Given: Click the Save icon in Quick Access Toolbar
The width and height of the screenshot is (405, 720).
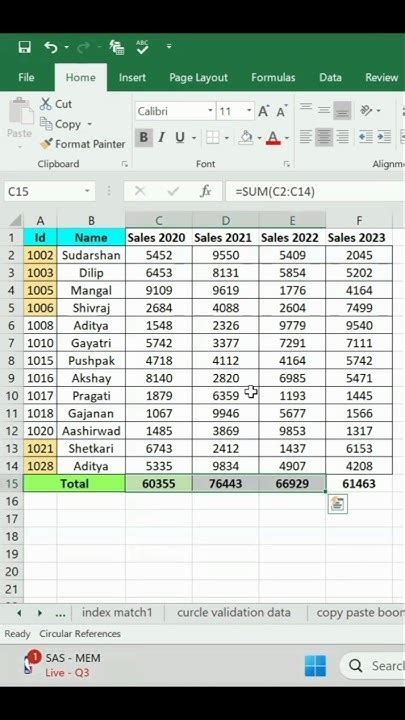Looking at the screenshot, I should (24, 47).
